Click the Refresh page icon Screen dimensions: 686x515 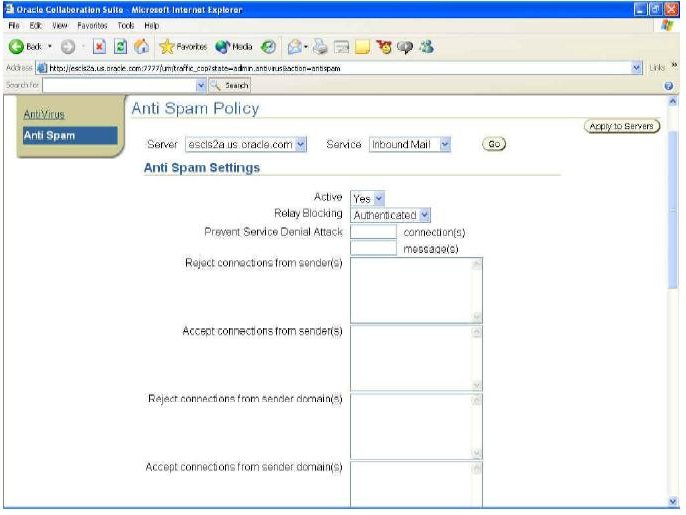pos(120,47)
